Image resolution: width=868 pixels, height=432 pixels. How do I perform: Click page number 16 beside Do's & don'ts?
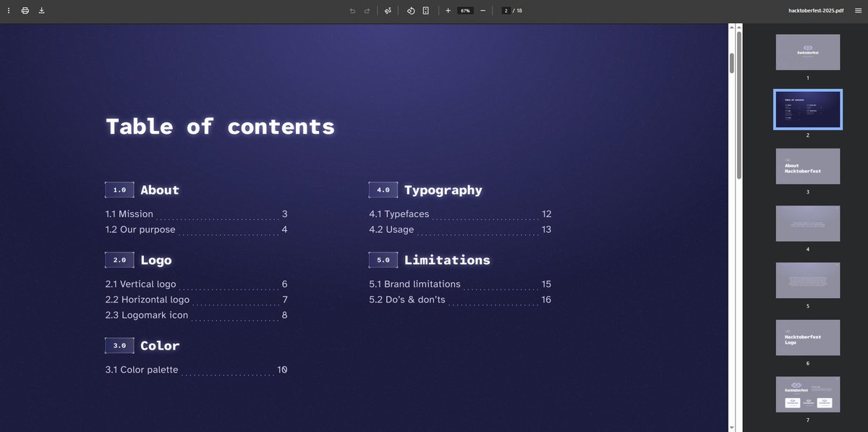[546, 300]
